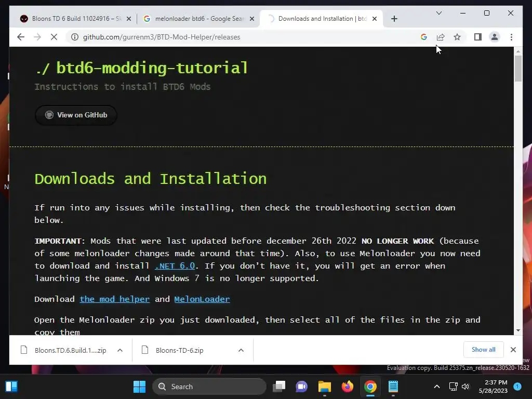
Task: Close the Bloons TD 6 Build tab
Action: (x=129, y=19)
